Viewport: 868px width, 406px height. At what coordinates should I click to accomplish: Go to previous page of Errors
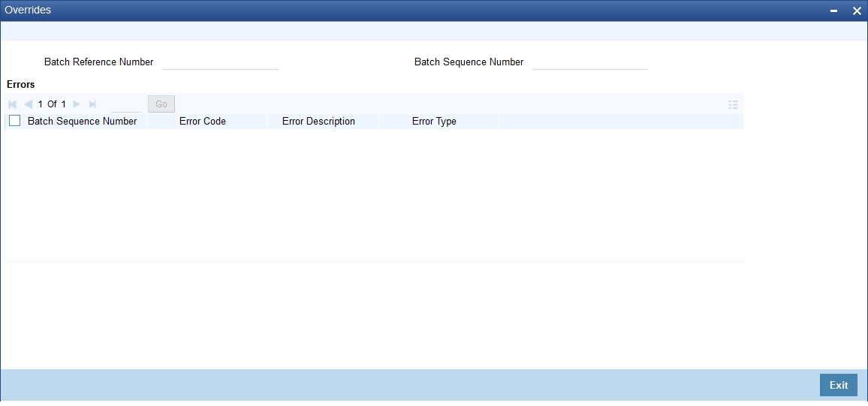tap(29, 104)
